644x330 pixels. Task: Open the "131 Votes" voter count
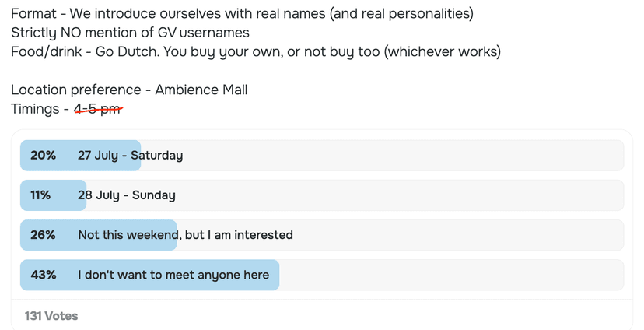51,316
